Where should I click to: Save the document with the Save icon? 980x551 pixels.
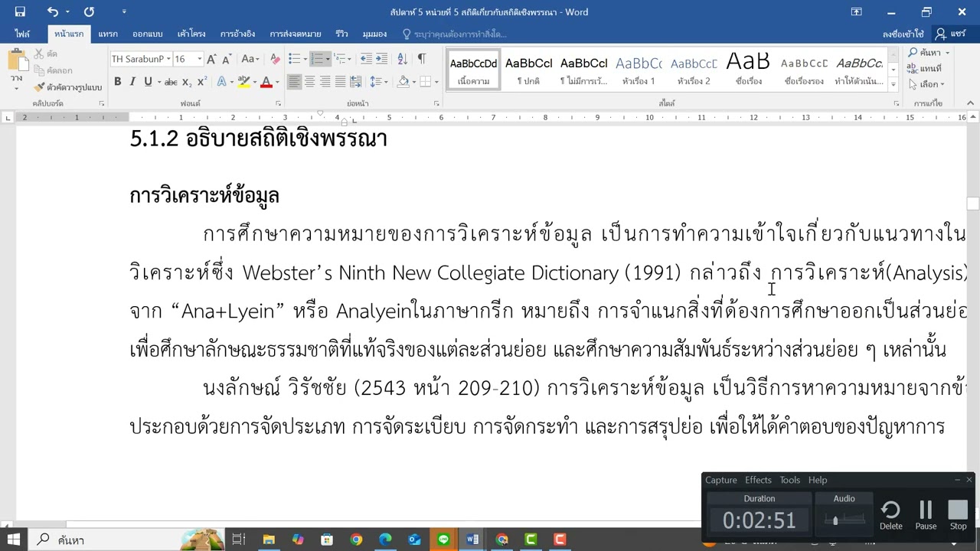pos(20,11)
